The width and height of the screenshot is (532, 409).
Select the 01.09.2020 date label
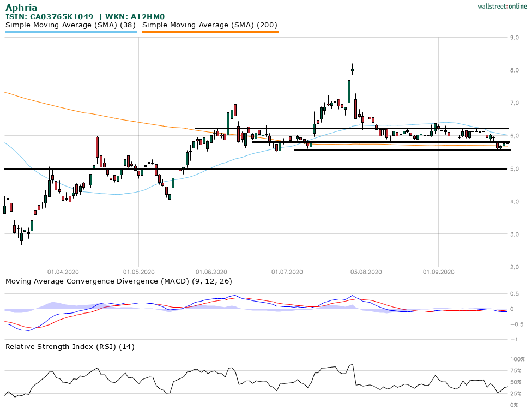tap(439, 272)
